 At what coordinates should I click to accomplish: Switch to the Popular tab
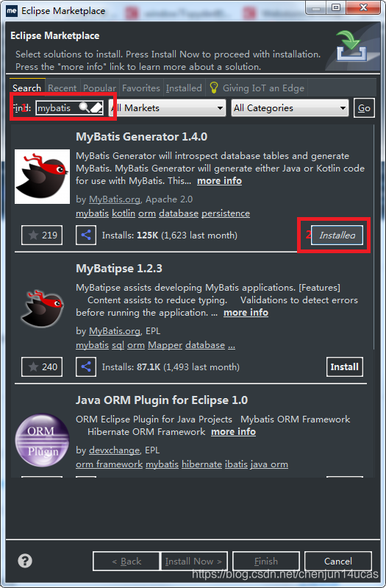pyautogui.click(x=99, y=88)
